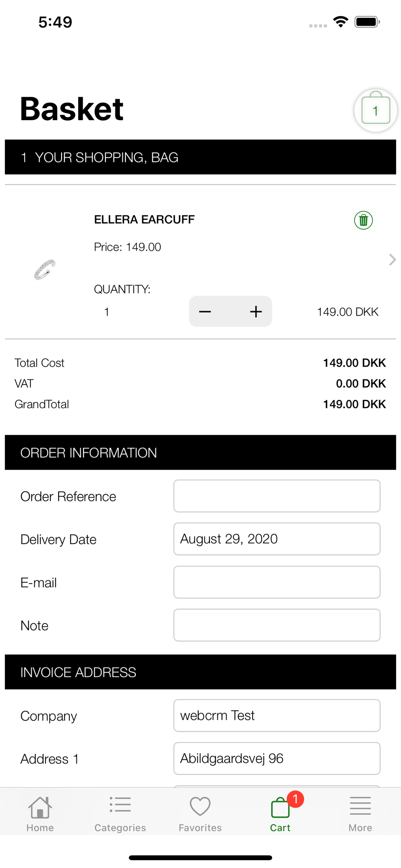Viewport: 401px width, 868px height.
Task: Delete Ellera Earcuff with trash icon
Action: [363, 220]
